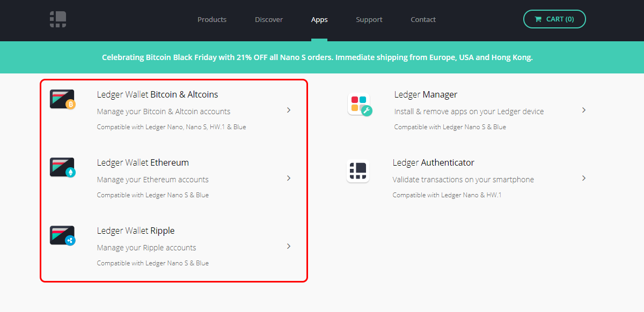644x312 pixels.
Task: Expand the Ledger Wallet Ethereum chevron
Action: pyautogui.click(x=289, y=178)
